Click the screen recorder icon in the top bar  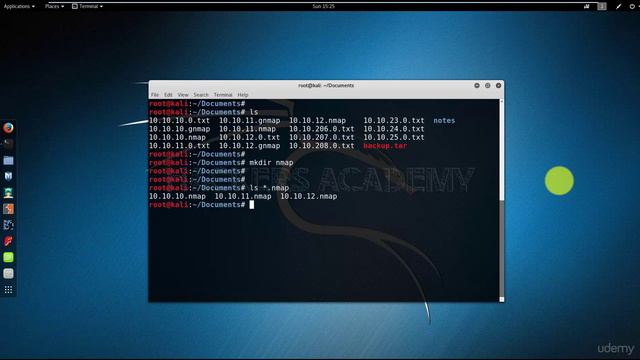coord(587,6)
